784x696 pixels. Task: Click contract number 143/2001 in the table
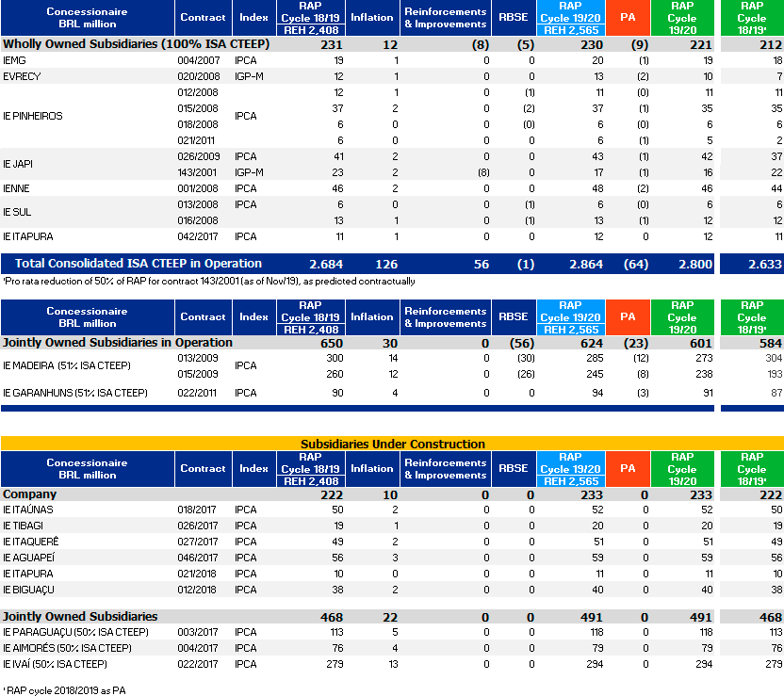[x=197, y=172]
